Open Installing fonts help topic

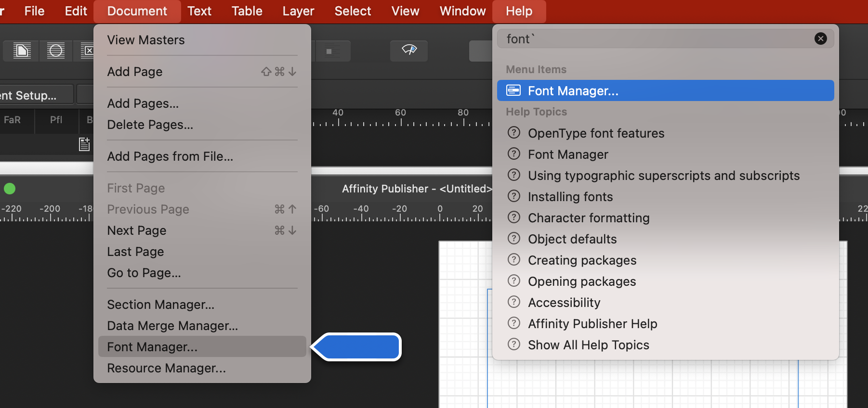click(666, 197)
